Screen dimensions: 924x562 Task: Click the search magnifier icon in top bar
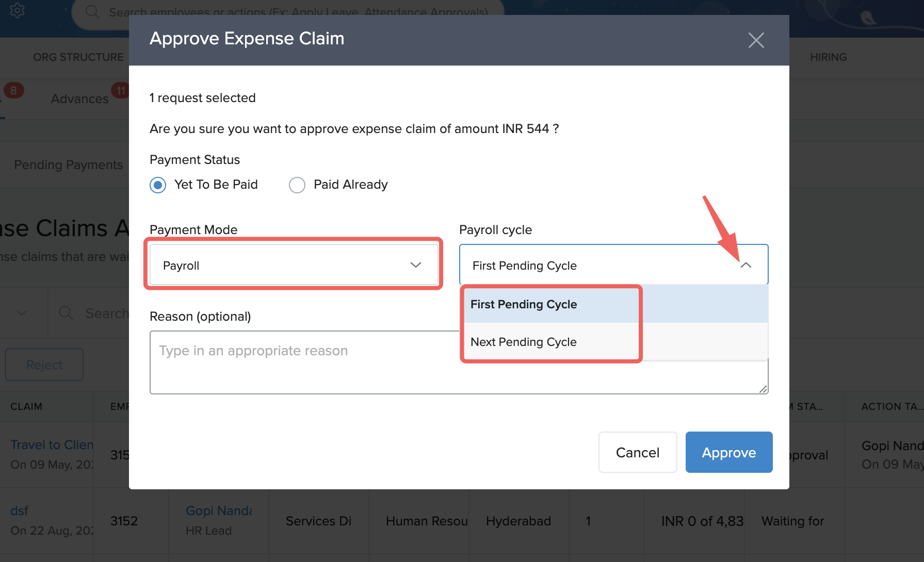(92, 12)
